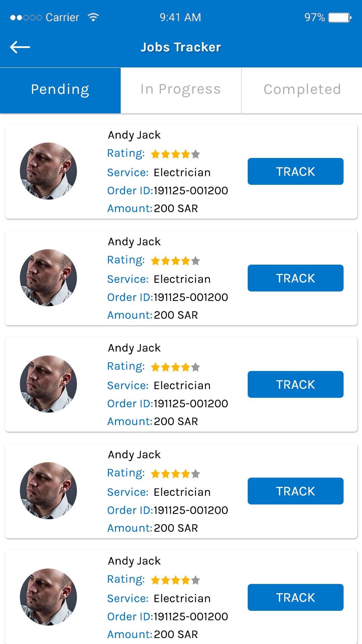Select the avatar in the third card

49,384
